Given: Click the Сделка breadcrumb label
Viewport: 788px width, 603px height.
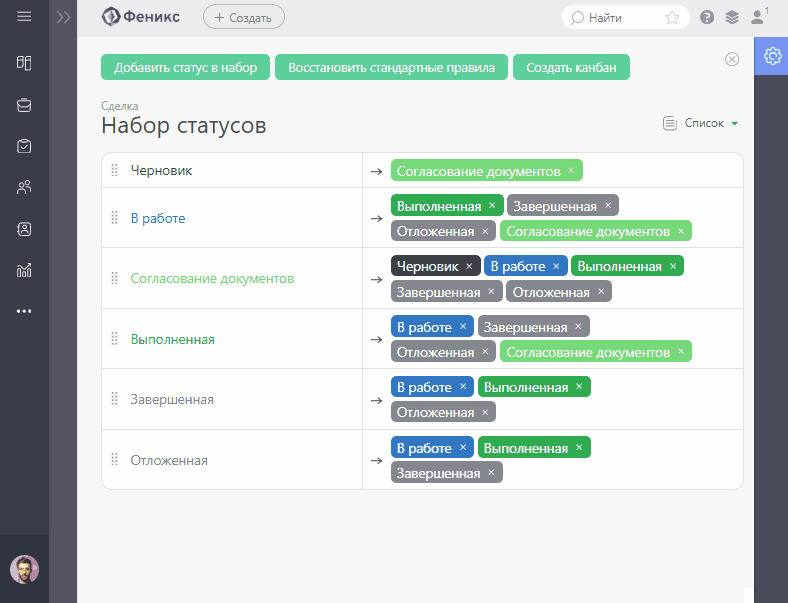Looking at the screenshot, I should (x=120, y=106).
